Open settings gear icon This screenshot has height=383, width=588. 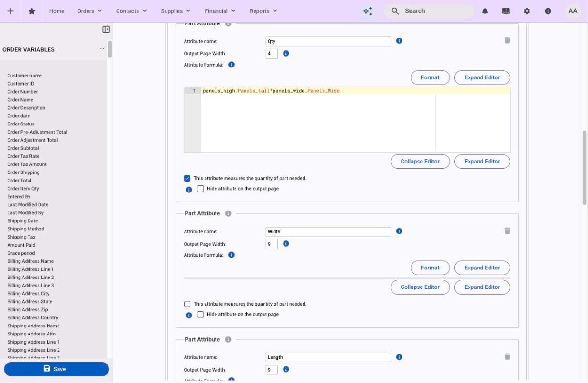point(527,11)
